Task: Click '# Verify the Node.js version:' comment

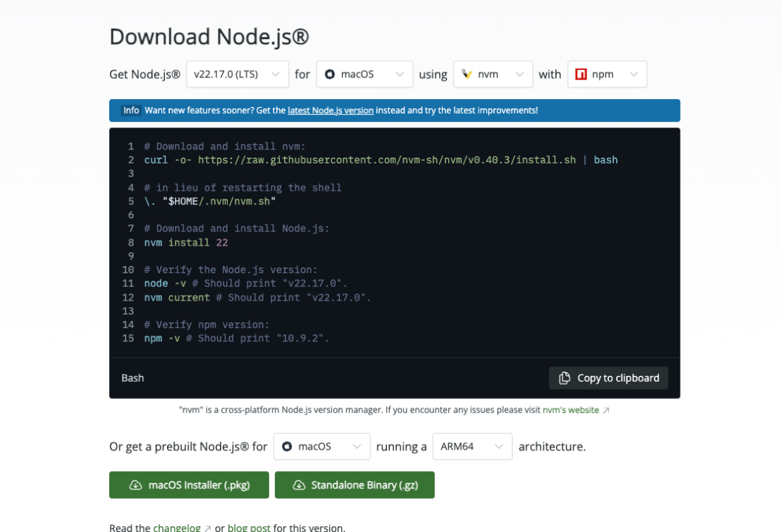Action: point(231,270)
